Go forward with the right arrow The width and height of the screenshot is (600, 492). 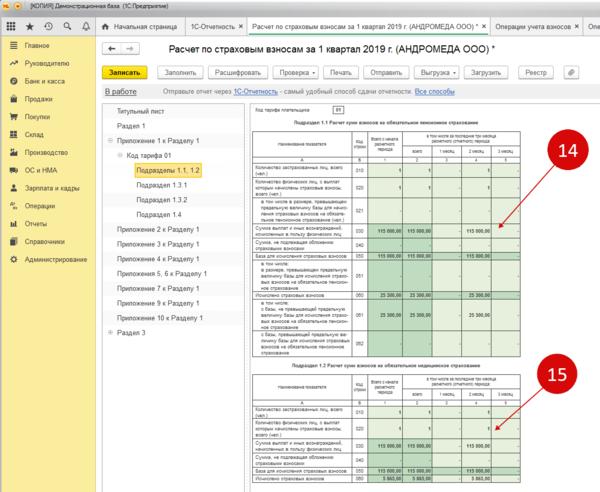click(x=130, y=49)
